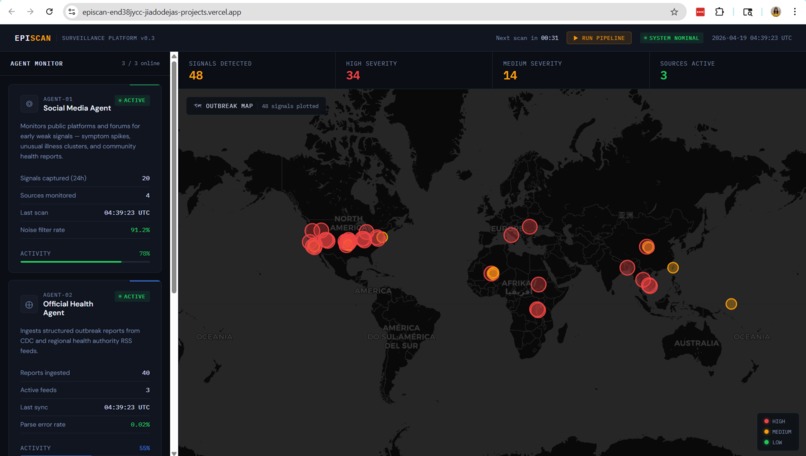Click the Social Media Agent activity progress bar
806x456 pixels.
85,262
